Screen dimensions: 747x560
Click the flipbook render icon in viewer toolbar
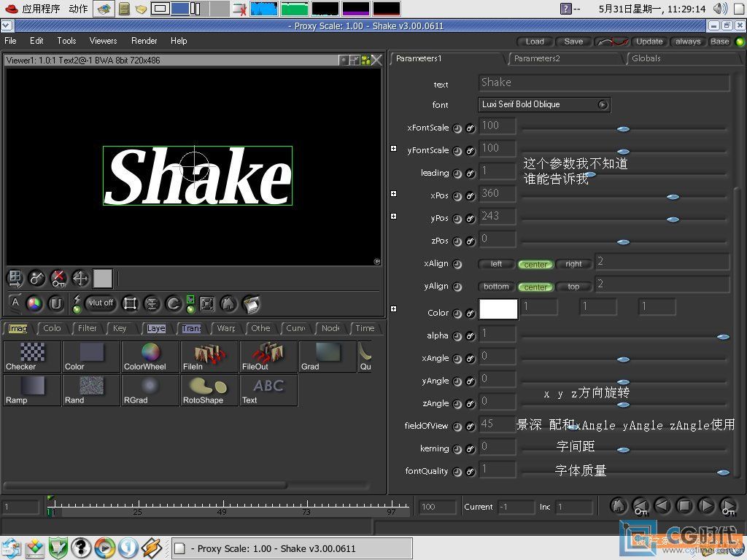(x=251, y=304)
